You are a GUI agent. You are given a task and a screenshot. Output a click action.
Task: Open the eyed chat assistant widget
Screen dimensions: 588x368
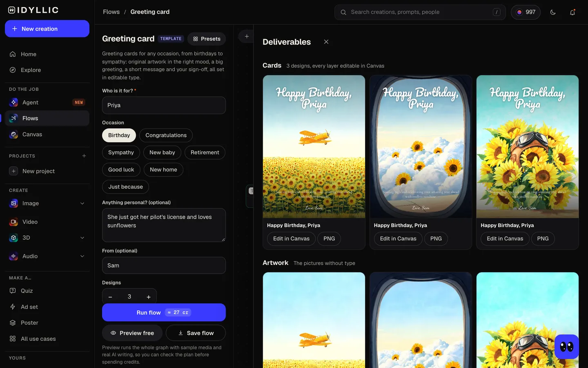[567, 347]
